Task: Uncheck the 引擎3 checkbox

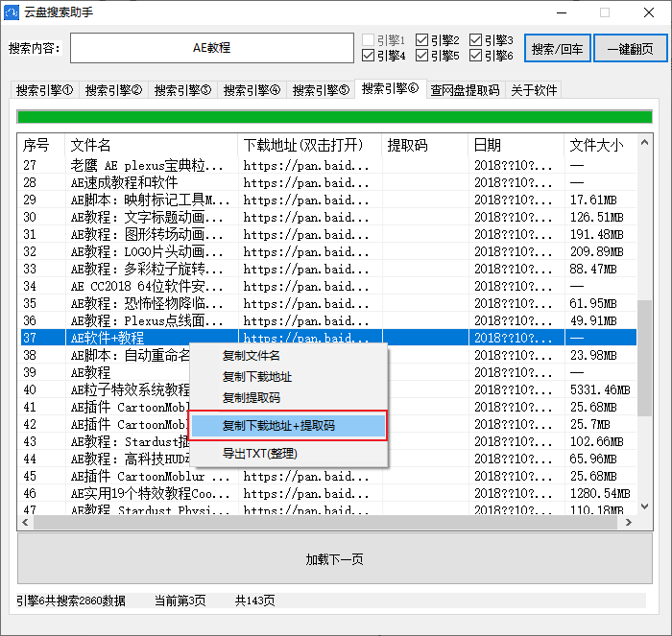Action: [x=475, y=40]
